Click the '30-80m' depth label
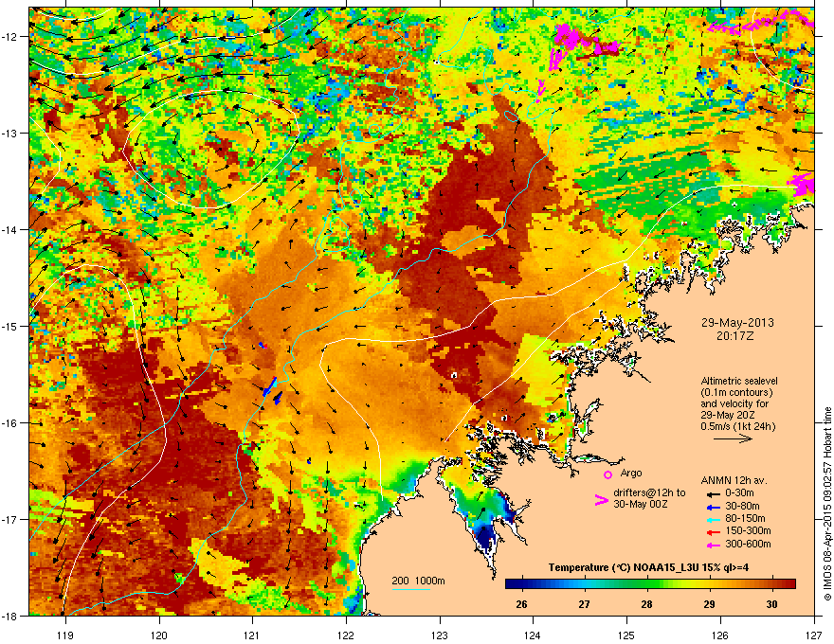This screenshot has height=644, width=834. point(742,507)
